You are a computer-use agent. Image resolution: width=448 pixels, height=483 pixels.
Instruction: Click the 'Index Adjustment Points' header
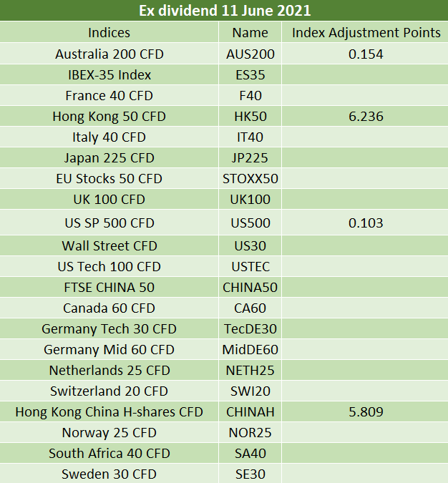point(366,32)
